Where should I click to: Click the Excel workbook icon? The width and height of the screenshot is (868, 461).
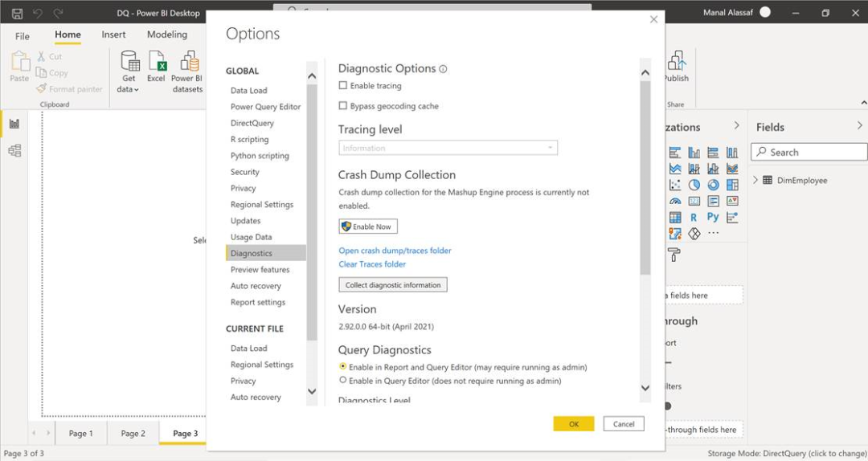click(157, 63)
